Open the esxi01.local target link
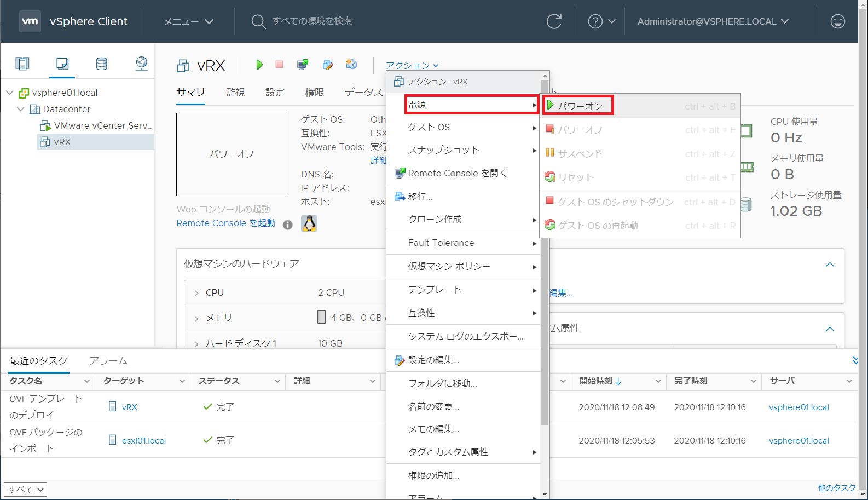 click(x=144, y=440)
